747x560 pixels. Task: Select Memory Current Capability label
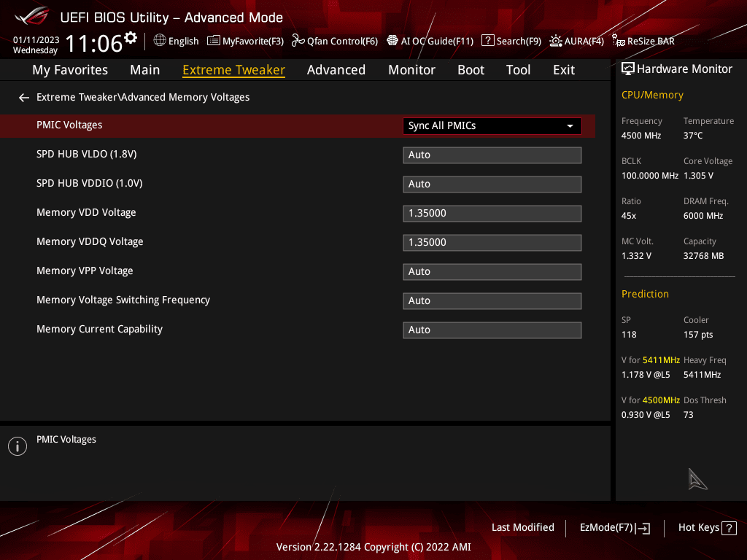(99, 329)
